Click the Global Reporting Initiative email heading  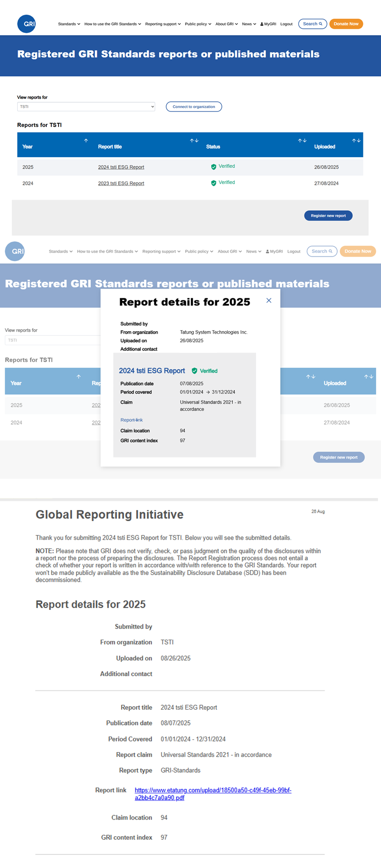109,515
